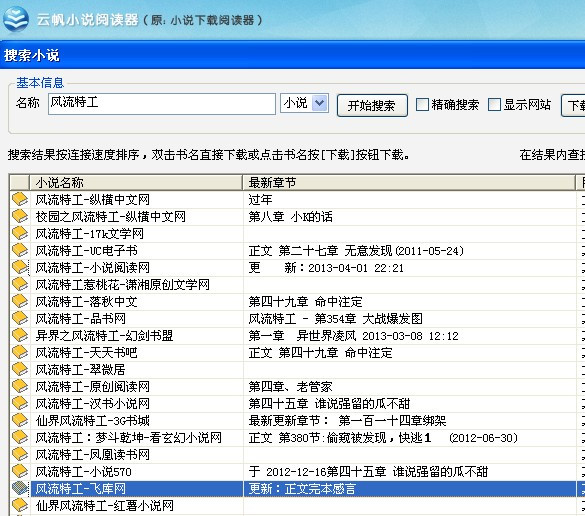Viewport: 585px width, 516px height.
Task: Click the book icon beside 校园之风流特工-纵横中文网
Action: (x=20, y=216)
